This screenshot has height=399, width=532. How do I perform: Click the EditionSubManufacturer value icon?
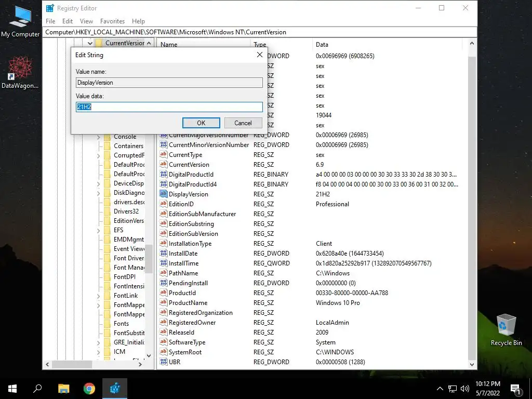pos(164,214)
